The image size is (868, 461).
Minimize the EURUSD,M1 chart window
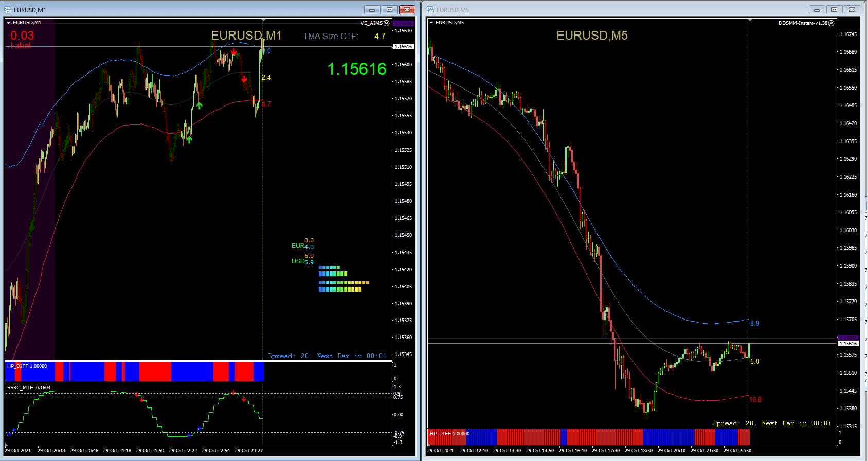coord(372,10)
